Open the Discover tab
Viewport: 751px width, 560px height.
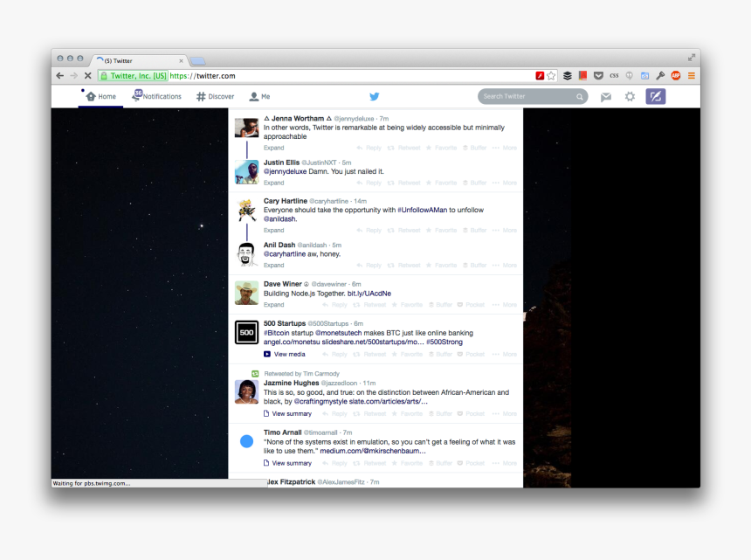(x=216, y=96)
